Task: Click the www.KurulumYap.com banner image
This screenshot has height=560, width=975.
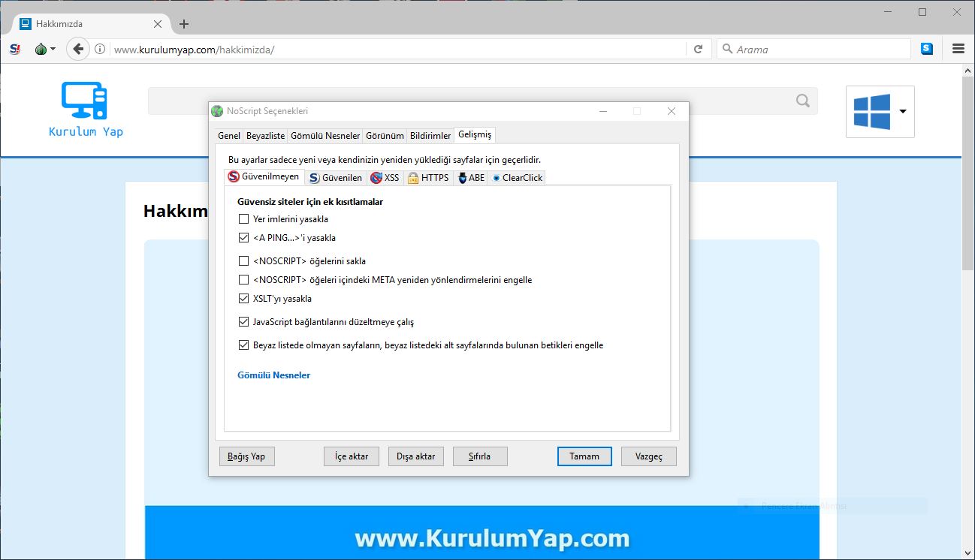Action: [481, 533]
